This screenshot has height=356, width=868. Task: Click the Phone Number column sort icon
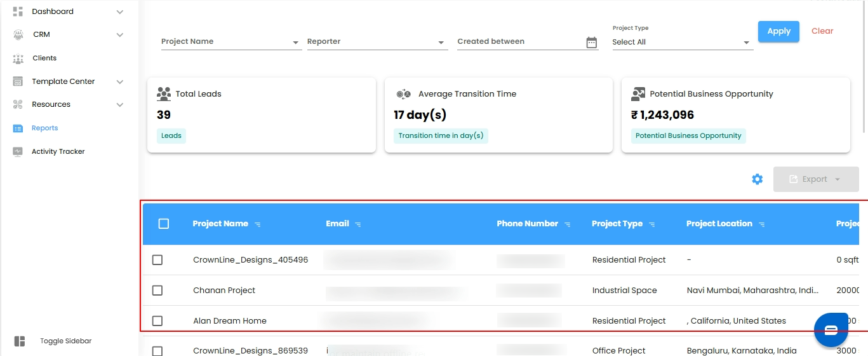click(568, 224)
